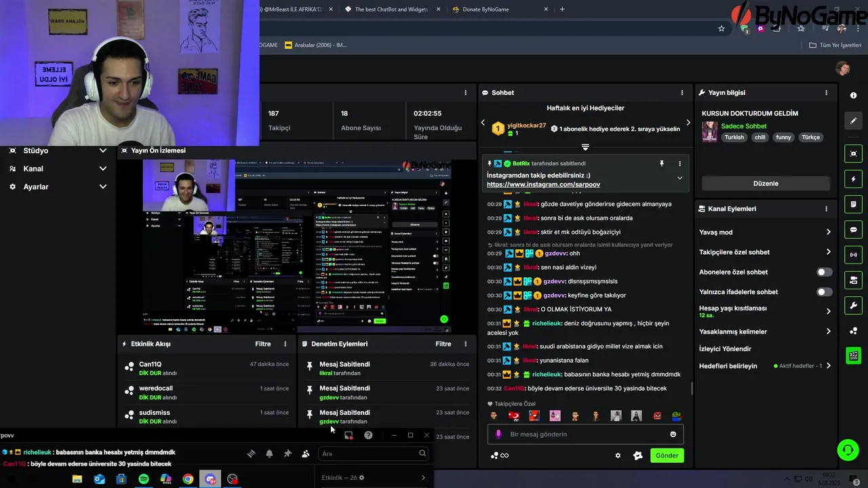Click the green Gönder button
This screenshot has width=868, height=488.
tap(667, 455)
